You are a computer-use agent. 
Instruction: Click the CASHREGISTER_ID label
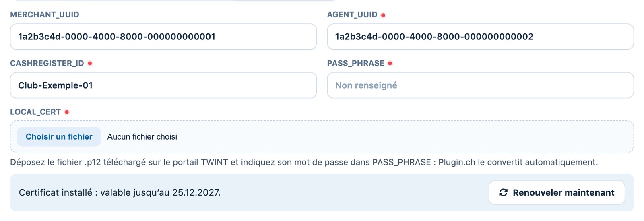tap(47, 63)
